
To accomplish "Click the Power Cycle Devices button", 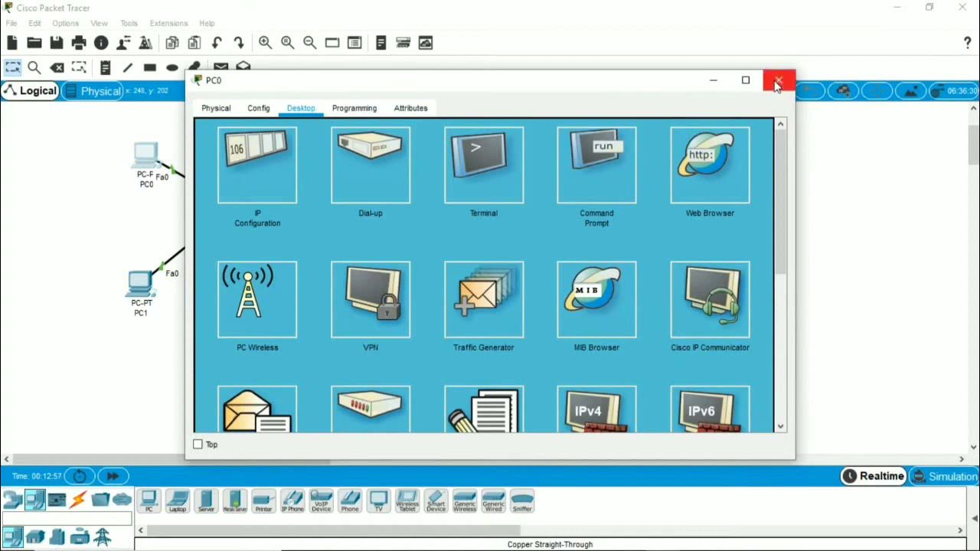I will (x=80, y=476).
